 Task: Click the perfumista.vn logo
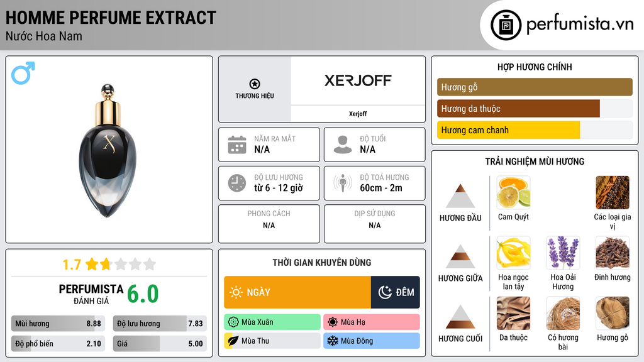click(x=563, y=25)
